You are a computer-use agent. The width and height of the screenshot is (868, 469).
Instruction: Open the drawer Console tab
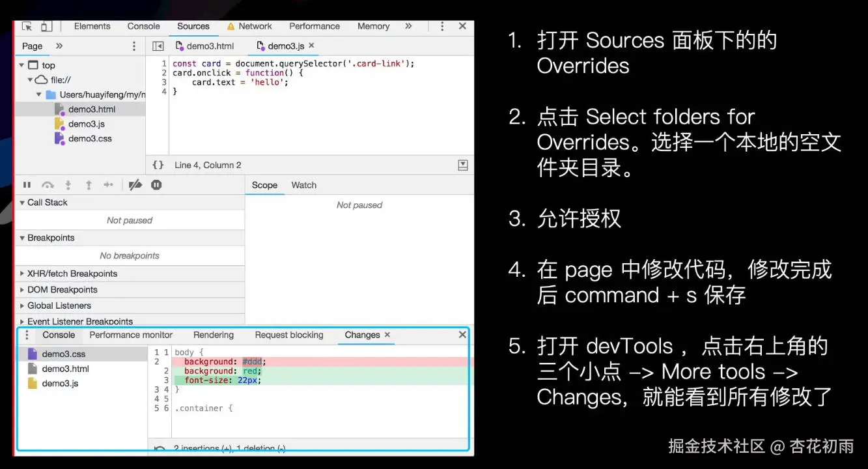59,335
